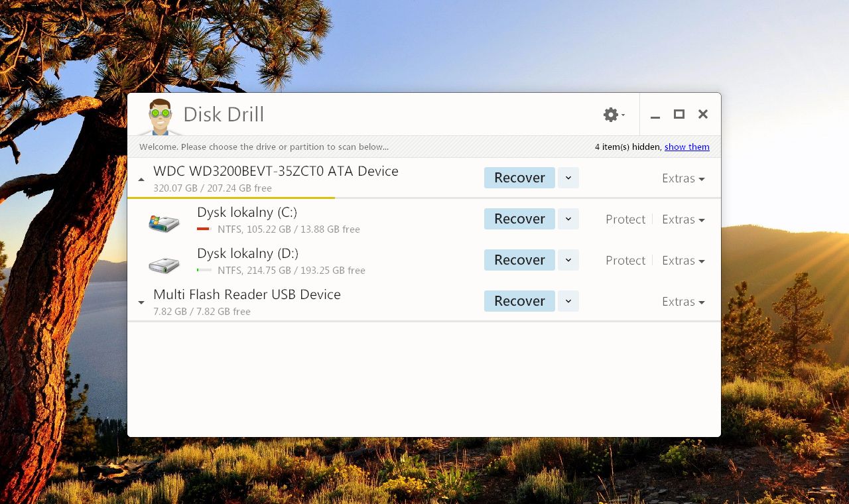This screenshot has width=849, height=504.
Task: Click the red usage bar of C: drive
Action: click(204, 229)
